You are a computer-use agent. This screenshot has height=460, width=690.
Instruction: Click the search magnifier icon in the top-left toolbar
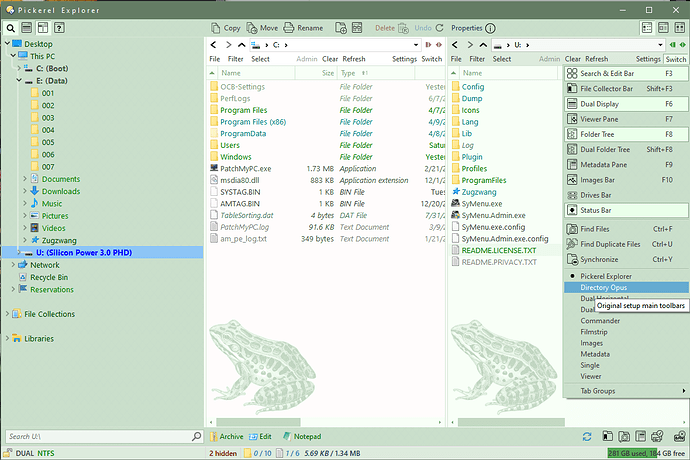(11, 28)
